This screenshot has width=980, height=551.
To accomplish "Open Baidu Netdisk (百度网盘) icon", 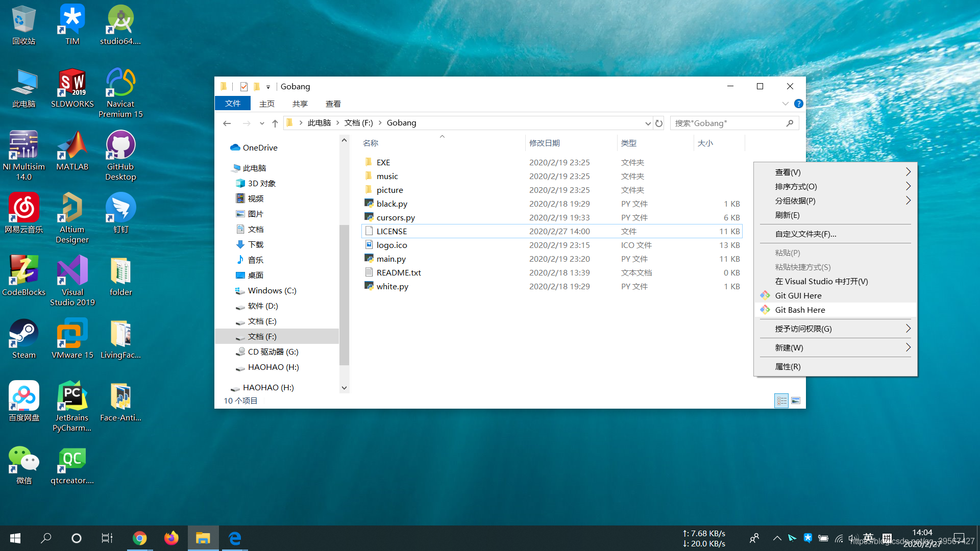I will coord(23,402).
